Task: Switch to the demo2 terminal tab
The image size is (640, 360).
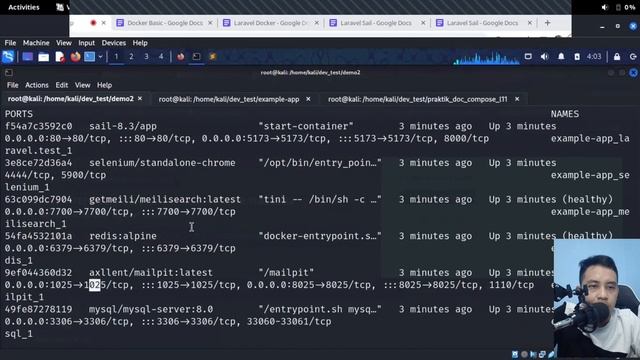Action: click(71, 99)
